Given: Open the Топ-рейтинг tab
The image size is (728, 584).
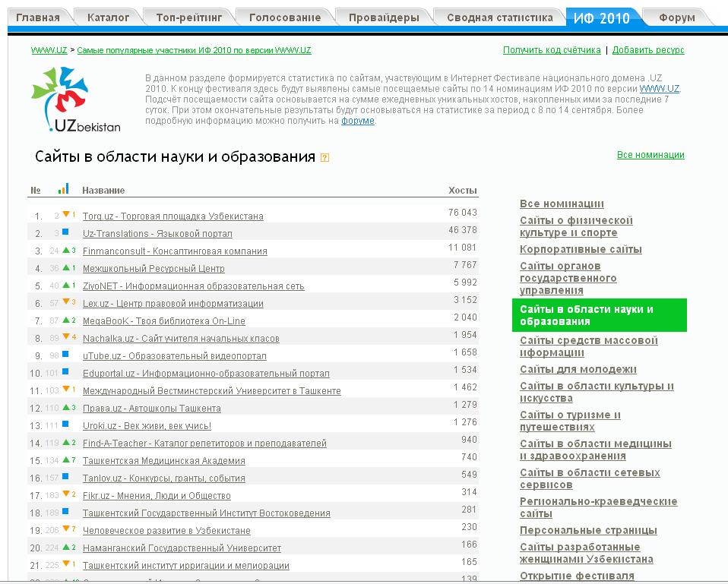Looking at the screenshot, I should pyautogui.click(x=189, y=17).
